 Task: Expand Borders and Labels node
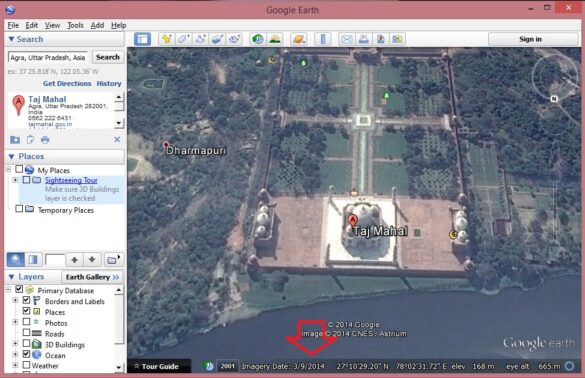coord(15,300)
